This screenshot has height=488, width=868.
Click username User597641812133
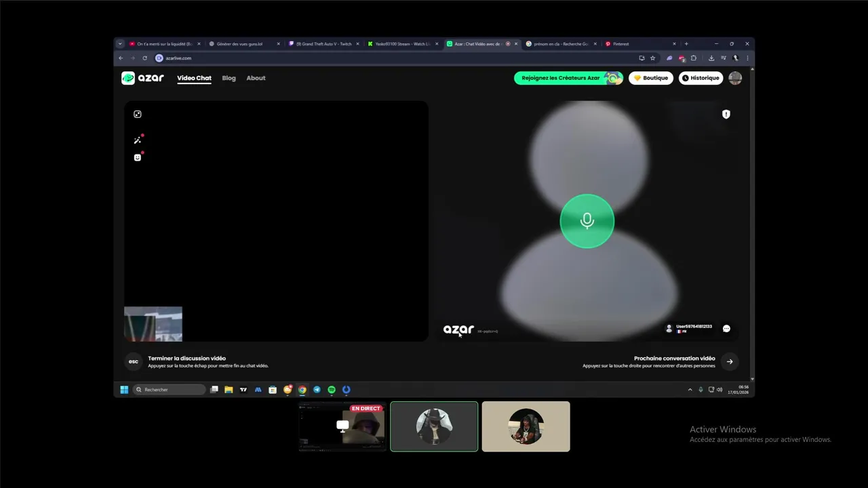[x=694, y=326]
